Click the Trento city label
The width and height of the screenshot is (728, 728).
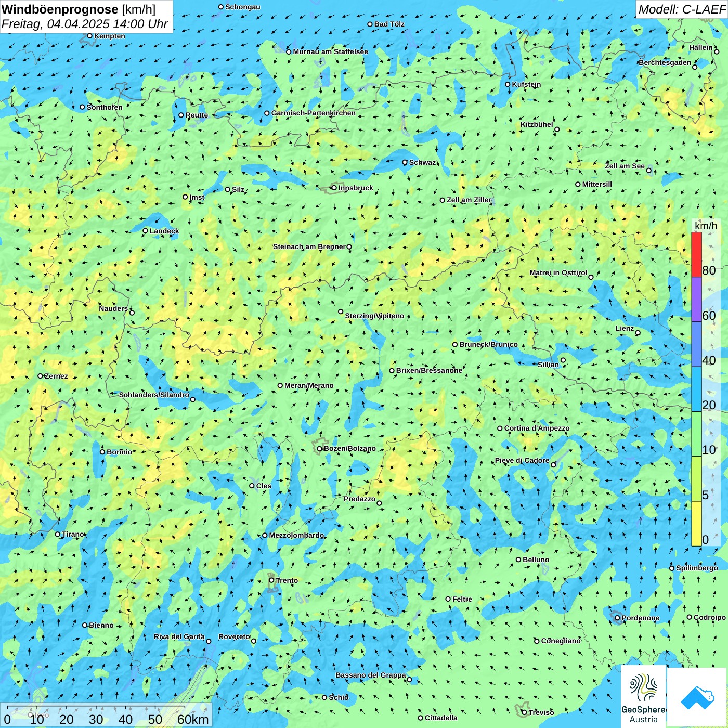pos(287,580)
